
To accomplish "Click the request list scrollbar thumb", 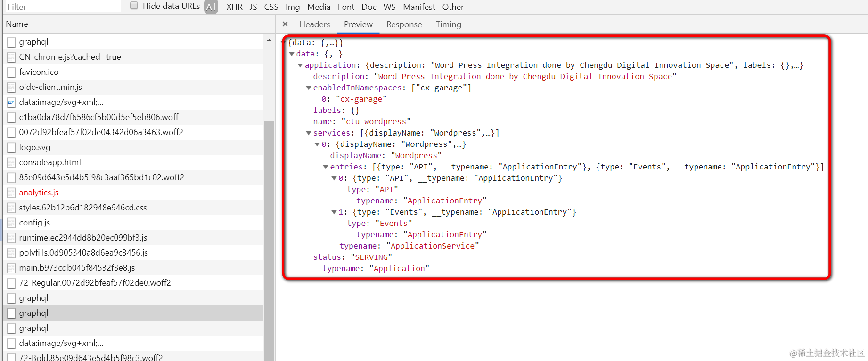I will point(269,241).
